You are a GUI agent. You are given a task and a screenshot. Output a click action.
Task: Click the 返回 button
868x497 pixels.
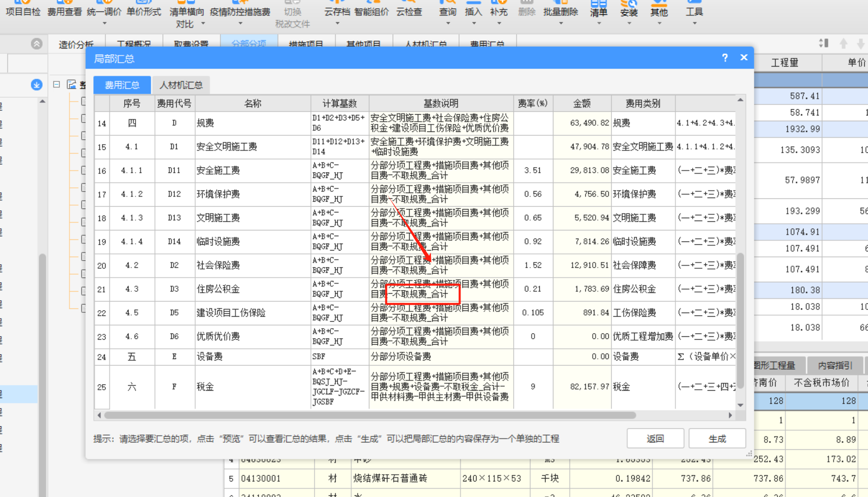pyautogui.click(x=655, y=439)
